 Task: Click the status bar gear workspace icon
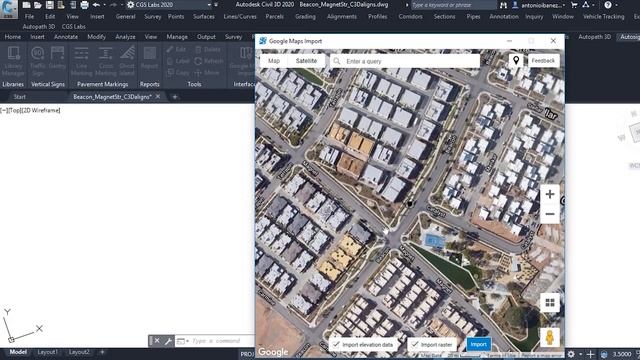[571, 354]
